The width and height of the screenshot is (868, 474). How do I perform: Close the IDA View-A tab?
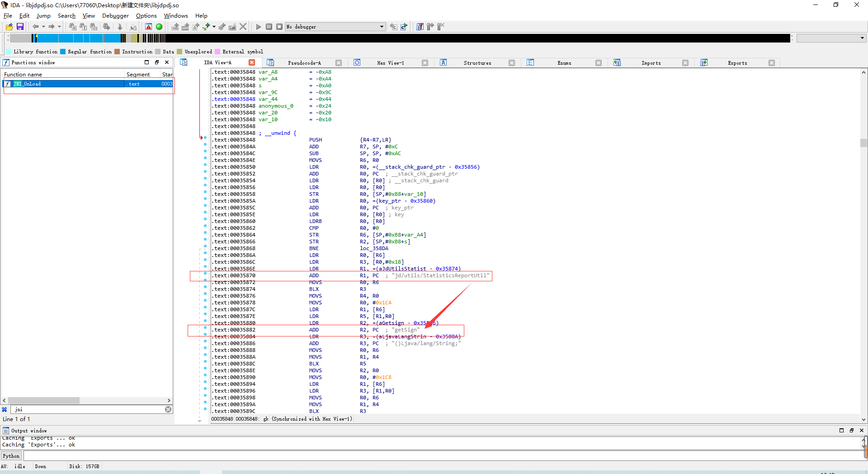[252, 62]
